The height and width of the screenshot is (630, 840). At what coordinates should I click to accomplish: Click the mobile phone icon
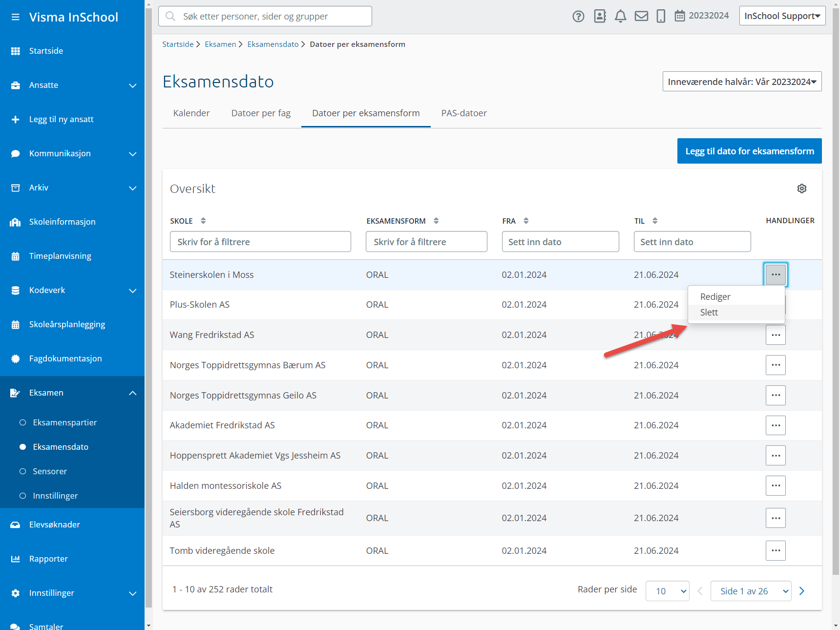[x=661, y=16]
